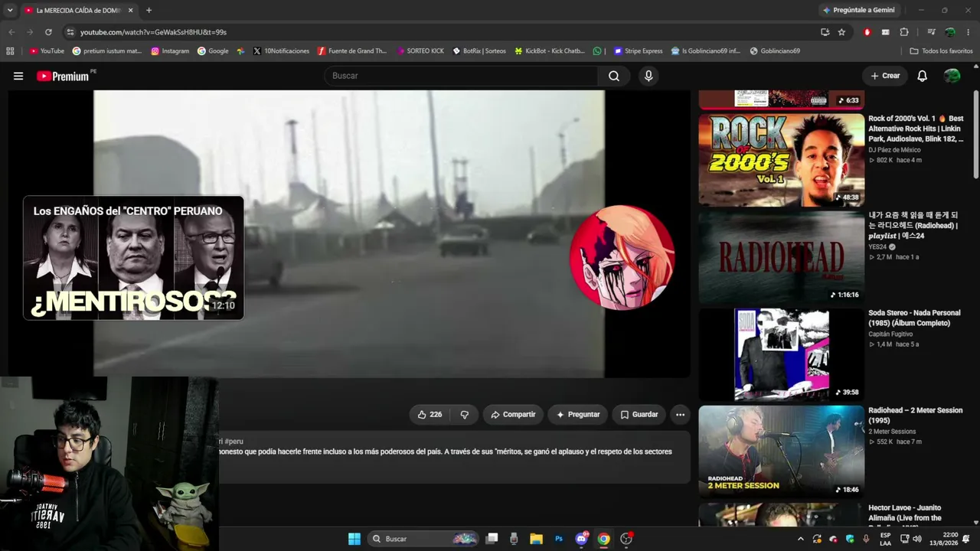Image resolution: width=980 pixels, height=551 pixels.
Task: Open Discord from the taskbar
Action: [581, 539]
